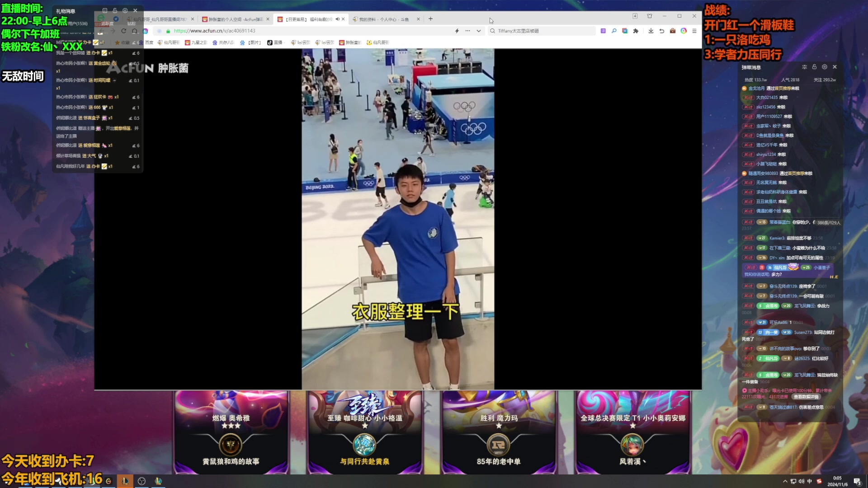Open settings in the danmaku message panel
This screenshot has width=868, height=488.
pyautogui.click(x=825, y=67)
